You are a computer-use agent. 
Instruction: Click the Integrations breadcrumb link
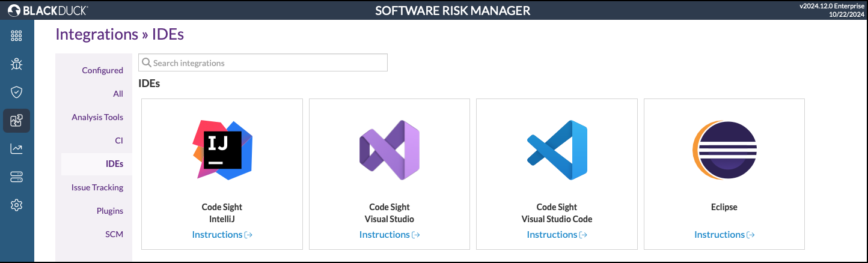pyautogui.click(x=97, y=34)
